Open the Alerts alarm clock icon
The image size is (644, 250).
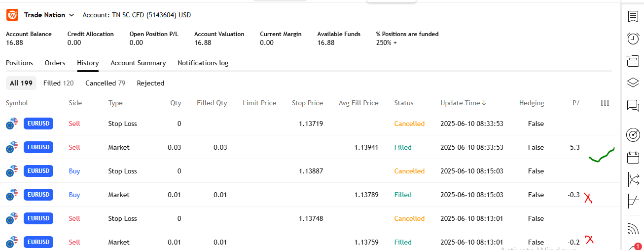pos(633,38)
